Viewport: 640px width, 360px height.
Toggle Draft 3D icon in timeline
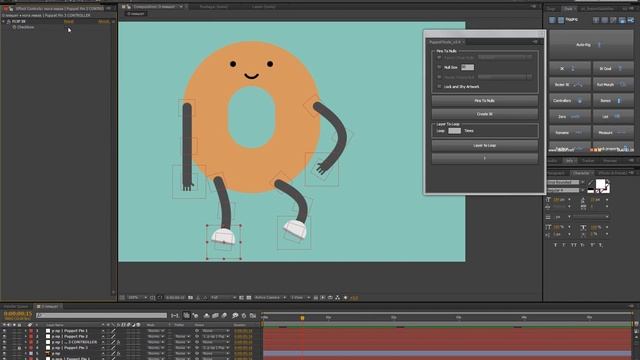coord(196,316)
